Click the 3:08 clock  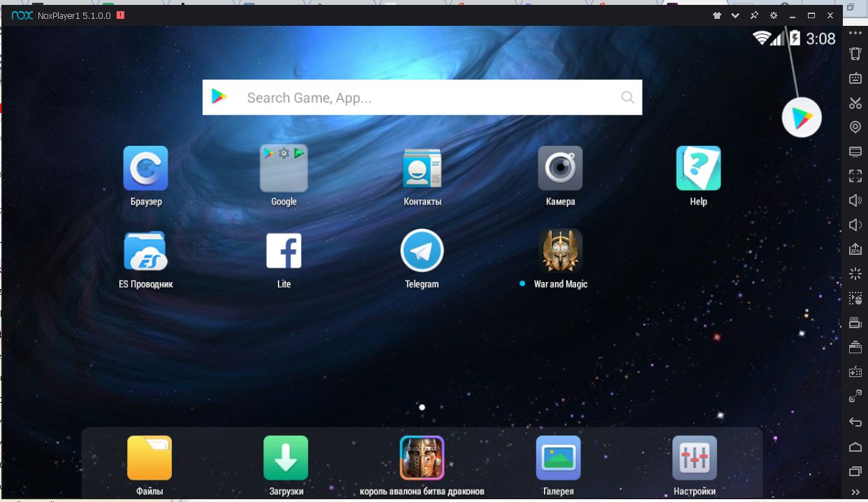click(x=821, y=38)
